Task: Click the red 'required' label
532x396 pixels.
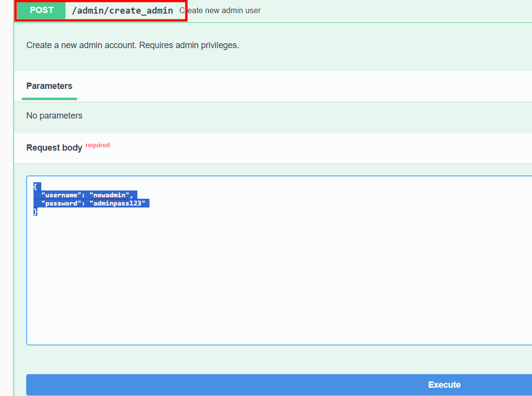Action: click(x=98, y=145)
